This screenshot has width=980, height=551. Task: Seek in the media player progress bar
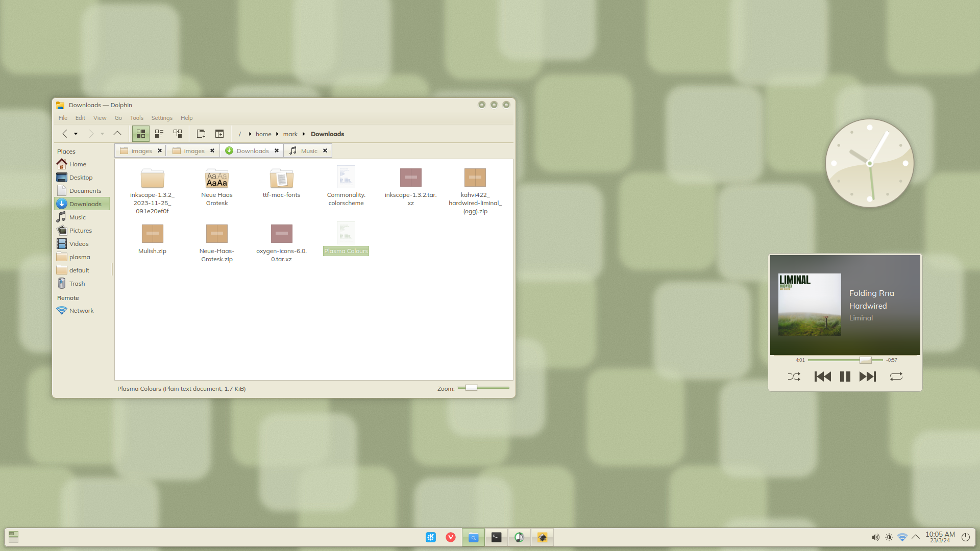[845, 360]
